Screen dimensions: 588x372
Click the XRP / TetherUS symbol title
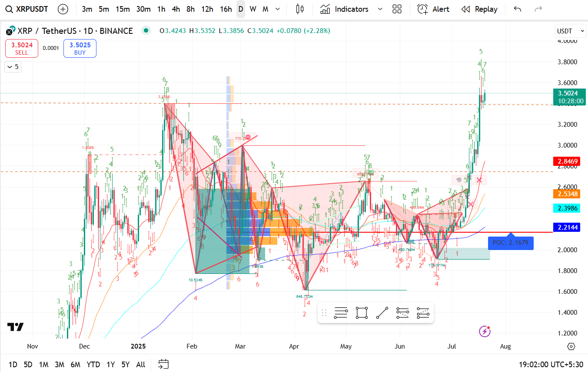point(75,31)
